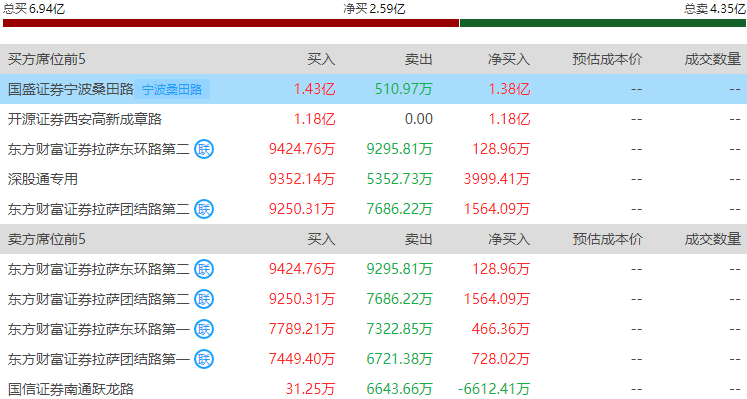747x399 pixels.
Task: Open the 宁波桑田路 blue tag
Action: coord(172,89)
